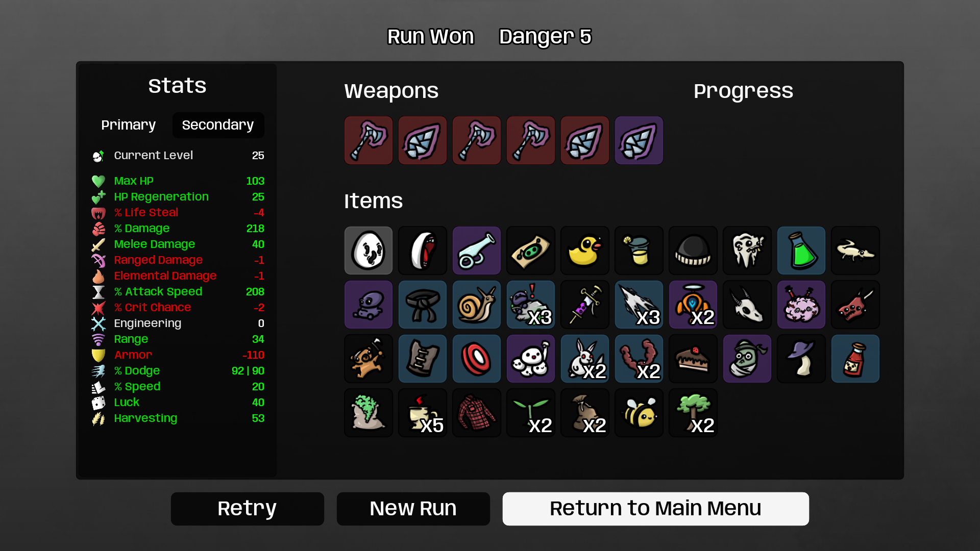
Task: Select the first axe weapon
Action: 368,140
